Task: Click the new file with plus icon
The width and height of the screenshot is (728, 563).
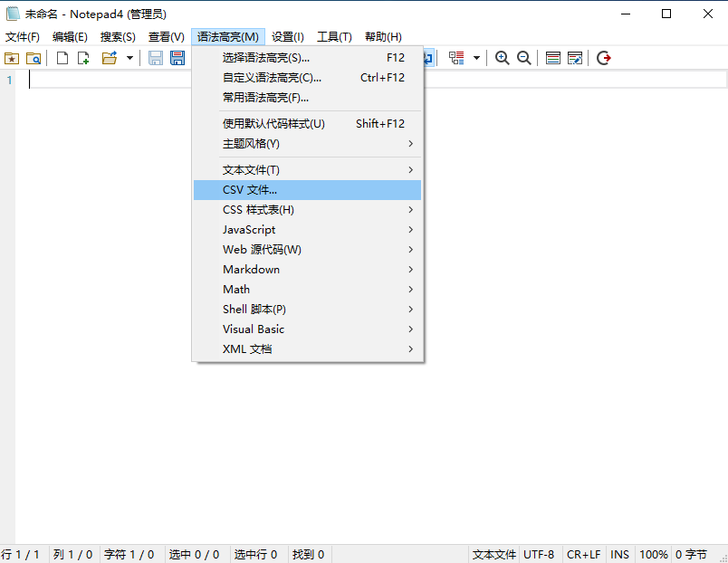Action: click(x=83, y=58)
